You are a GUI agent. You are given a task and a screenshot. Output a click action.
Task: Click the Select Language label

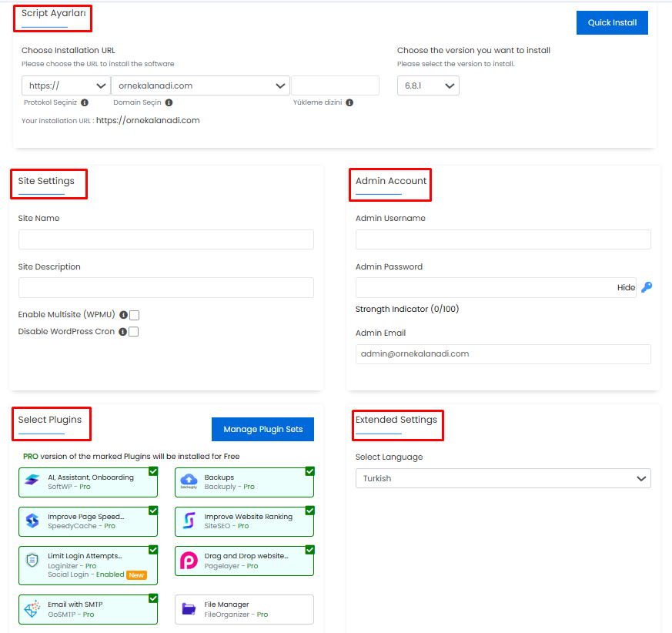pos(389,457)
